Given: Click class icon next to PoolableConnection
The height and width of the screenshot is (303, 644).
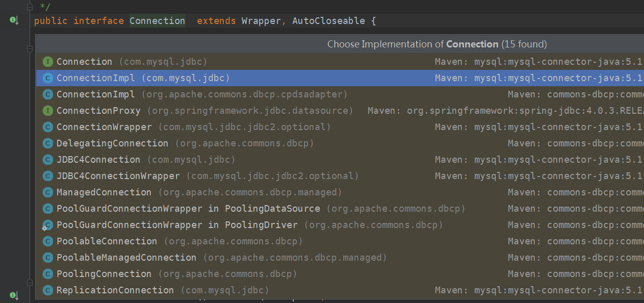Looking at the screenshot, I should pyautogui.click(x=47, y=241).
